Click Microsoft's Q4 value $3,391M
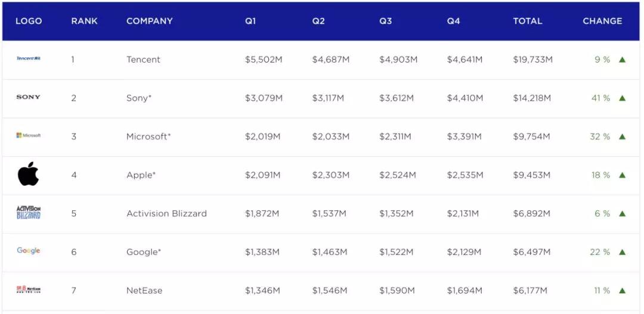The width and height of the screenshot is (644, 314). [464, 136]
